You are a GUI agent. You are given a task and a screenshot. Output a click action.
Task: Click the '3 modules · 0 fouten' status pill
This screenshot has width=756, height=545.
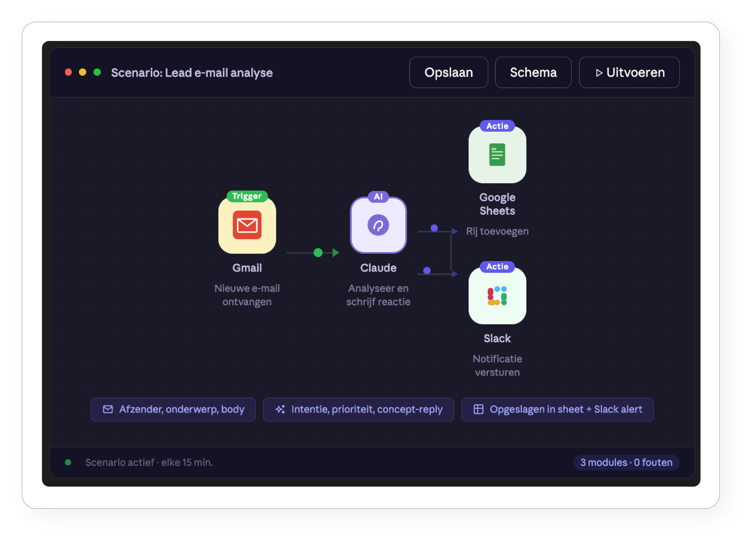click(626, 462)
